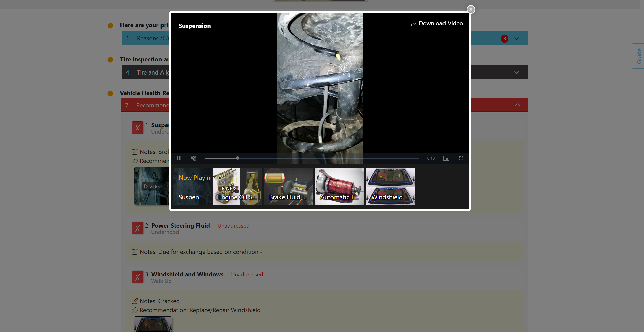This screenshot has height=332, width=644.
Task: Open the Windshield video thumbnail
Action: [390, 187]
